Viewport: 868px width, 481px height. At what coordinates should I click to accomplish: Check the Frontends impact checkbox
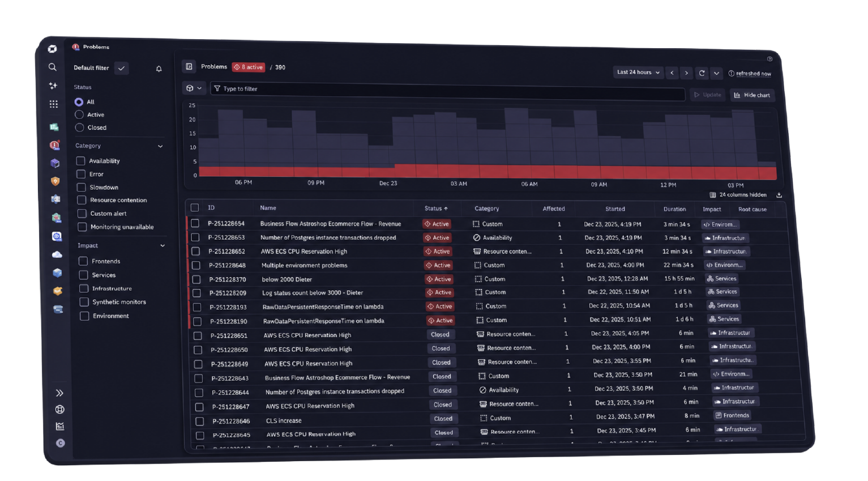pyautogui.click(x=83, y=261)
